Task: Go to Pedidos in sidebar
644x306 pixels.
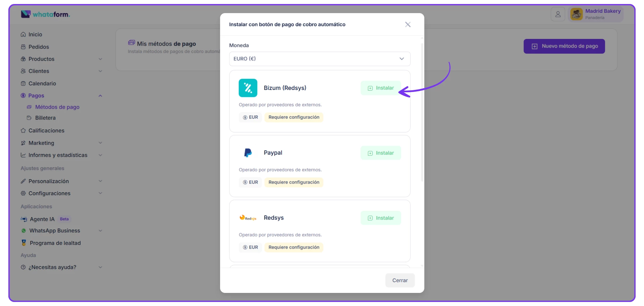Action: point(39,47)
